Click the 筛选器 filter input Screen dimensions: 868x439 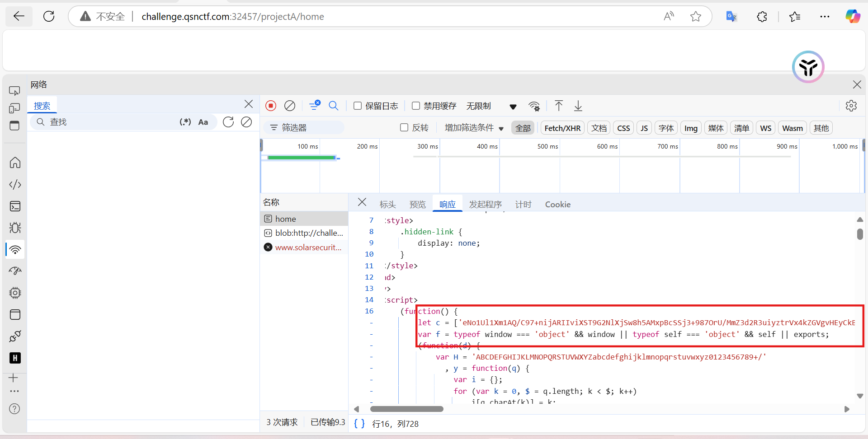coord(304,128)
